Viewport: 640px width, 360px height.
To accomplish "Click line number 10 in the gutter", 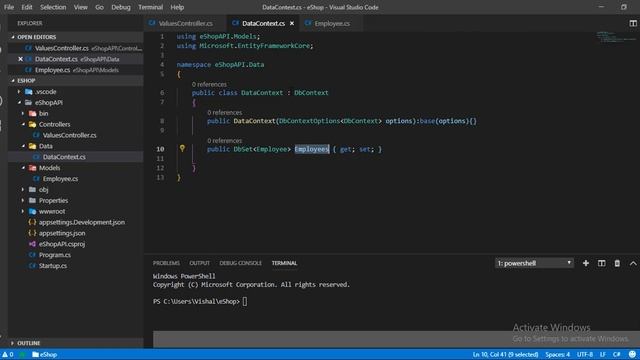I will point(160,149).
